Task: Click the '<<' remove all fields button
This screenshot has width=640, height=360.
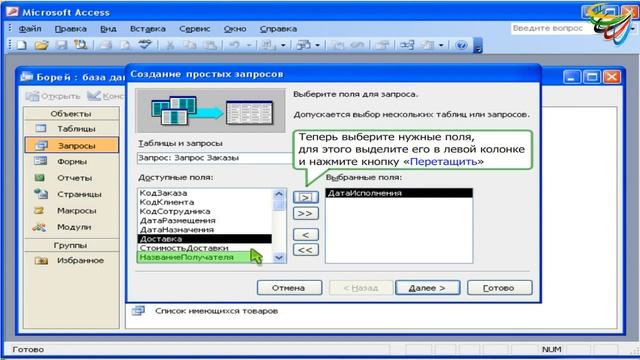Action: [x=305, y=250]
